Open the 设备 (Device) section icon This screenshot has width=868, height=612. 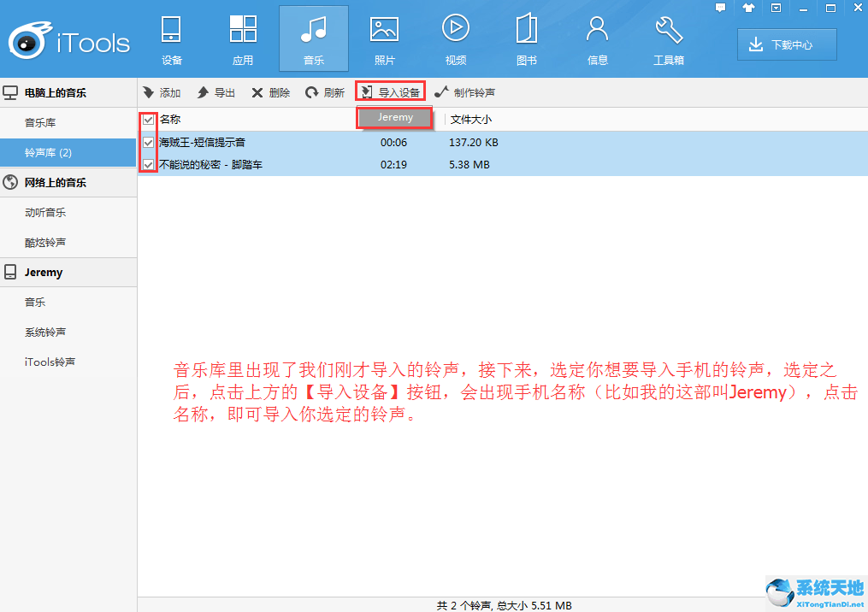(172, 39)
